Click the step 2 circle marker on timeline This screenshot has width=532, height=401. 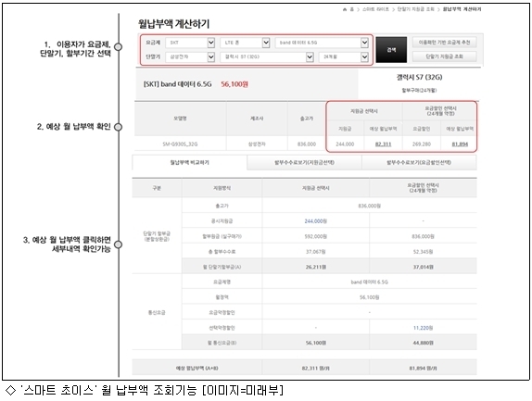coord(118,127)
